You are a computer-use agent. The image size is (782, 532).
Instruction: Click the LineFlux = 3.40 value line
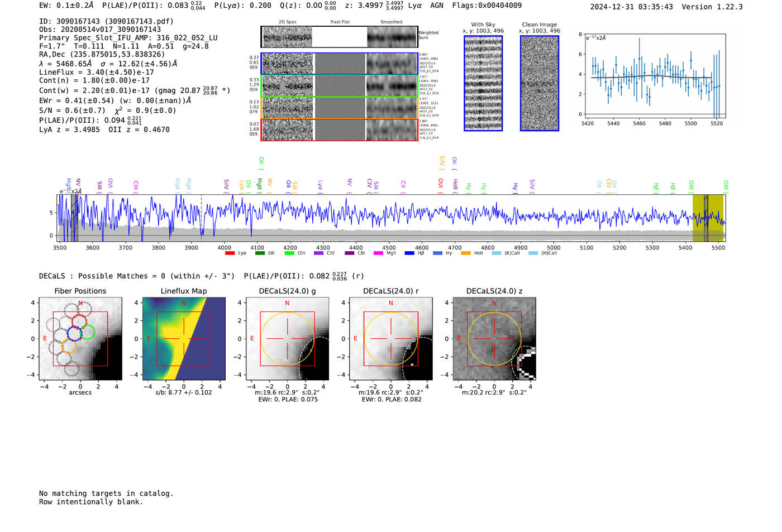(97, 72)
